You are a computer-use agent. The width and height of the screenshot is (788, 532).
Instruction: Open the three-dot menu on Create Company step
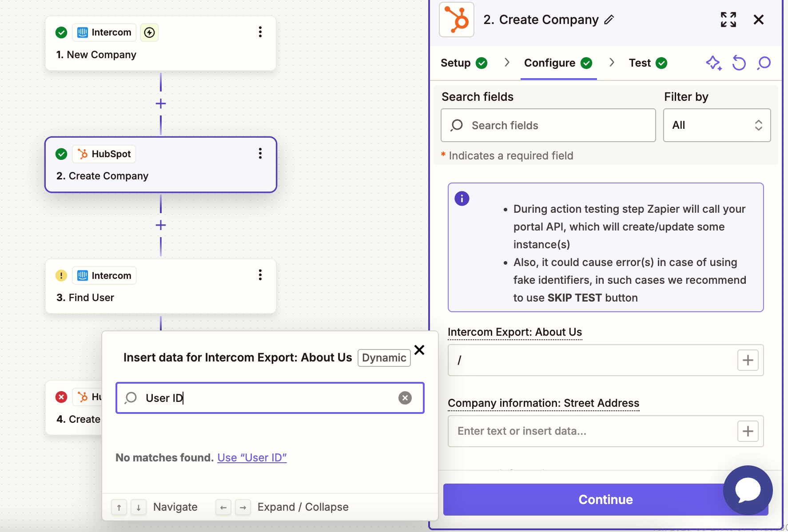pos(260,154)
